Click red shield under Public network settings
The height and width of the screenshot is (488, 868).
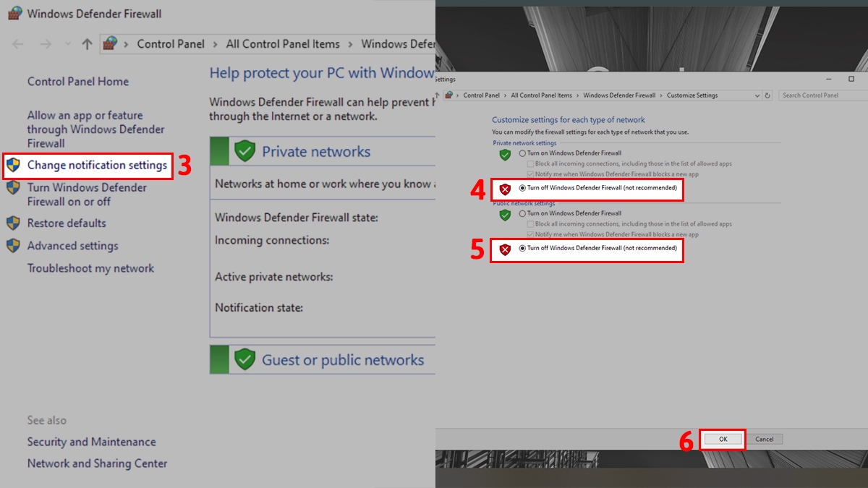pos(505,249)
